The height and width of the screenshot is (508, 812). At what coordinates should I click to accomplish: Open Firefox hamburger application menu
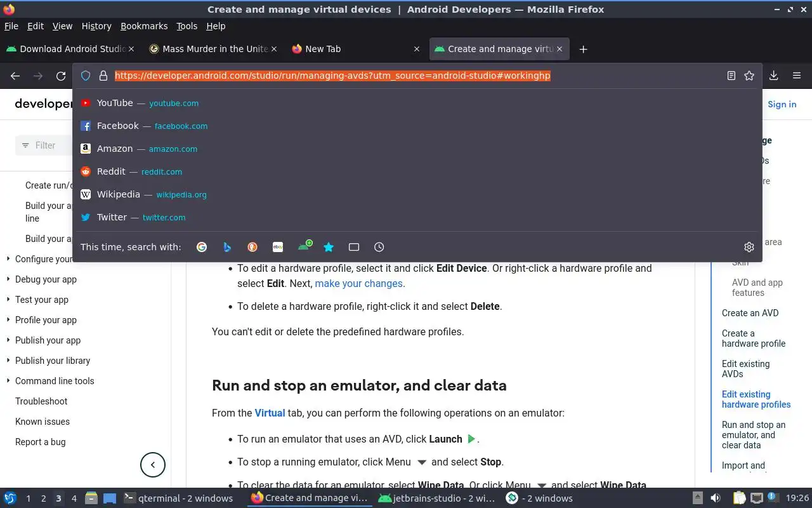[x=797, y=76]
